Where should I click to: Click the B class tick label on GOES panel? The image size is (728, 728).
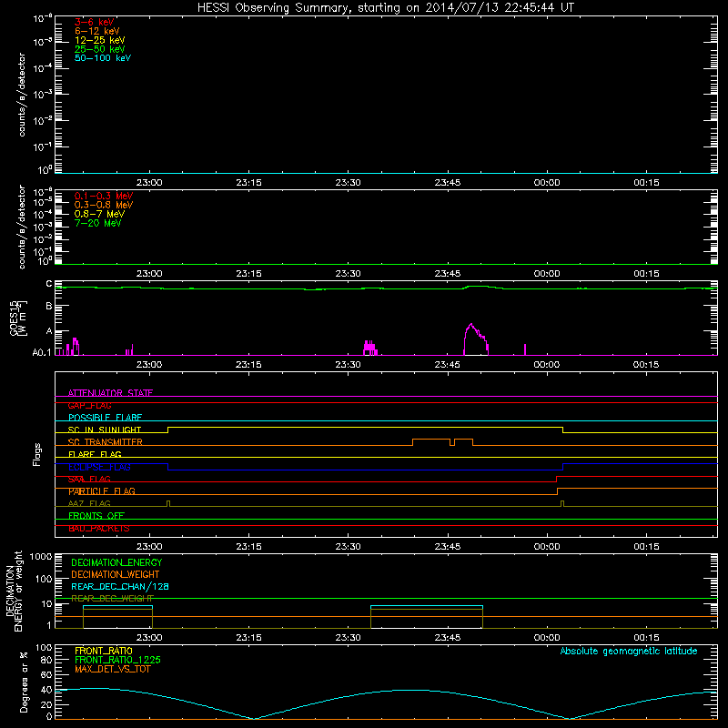[49, 307]
